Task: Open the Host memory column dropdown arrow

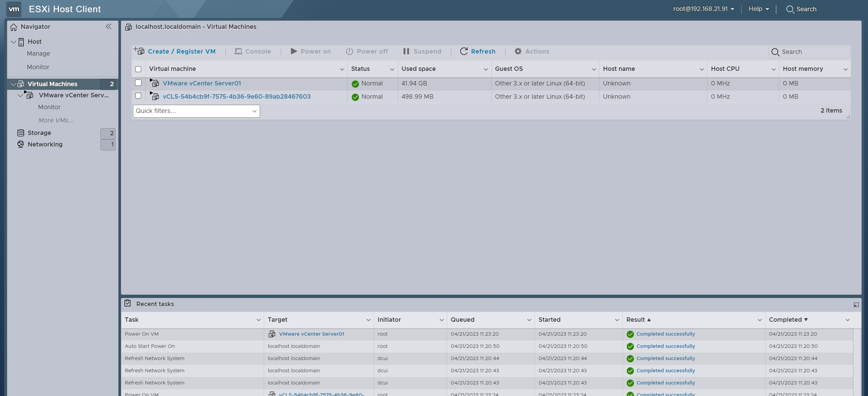Action: [846, 69]
